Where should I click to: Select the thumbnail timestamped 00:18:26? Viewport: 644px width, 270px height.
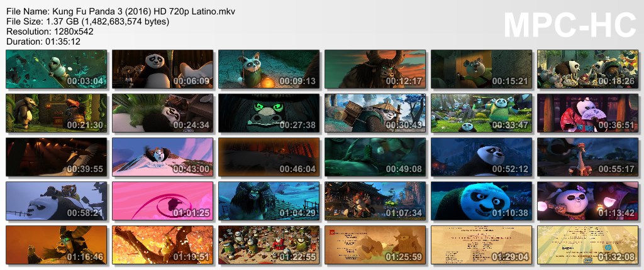(588, 69)
